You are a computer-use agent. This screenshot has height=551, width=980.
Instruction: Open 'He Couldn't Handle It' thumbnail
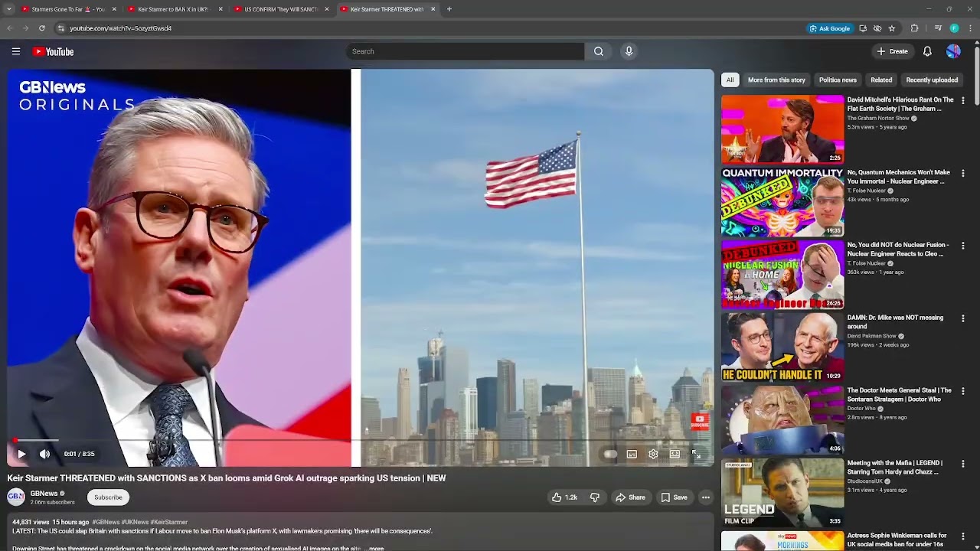pos(782,347)
